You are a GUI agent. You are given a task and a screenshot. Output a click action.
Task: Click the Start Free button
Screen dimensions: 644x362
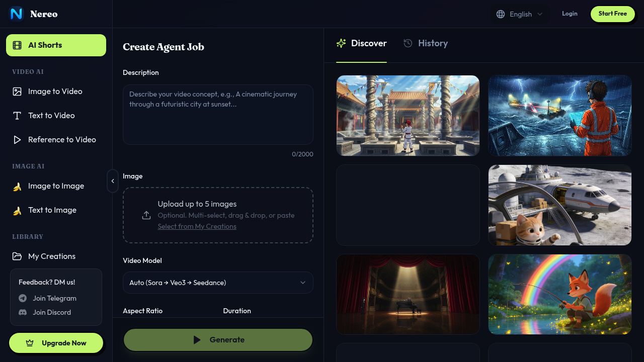click(x=612, y=14)
